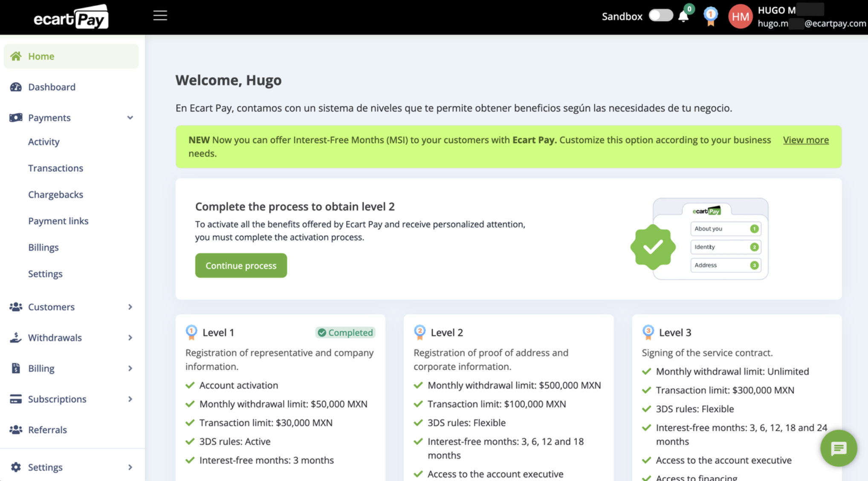Open the chat support bubble
868x481 pixels.
coord(839,448)
